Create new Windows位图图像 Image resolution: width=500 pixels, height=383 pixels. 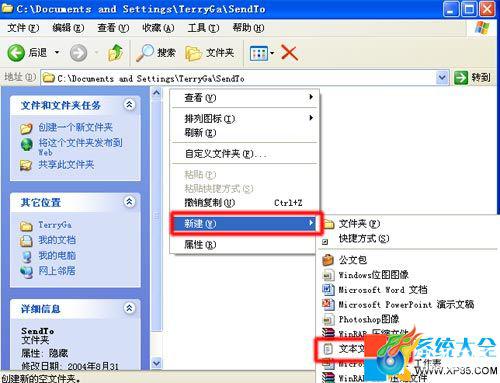point(373,275)
